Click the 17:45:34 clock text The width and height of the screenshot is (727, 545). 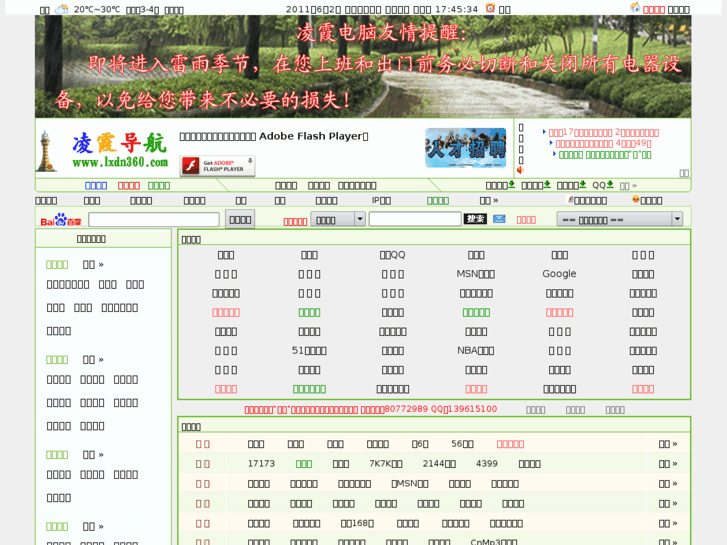point(459,9)
